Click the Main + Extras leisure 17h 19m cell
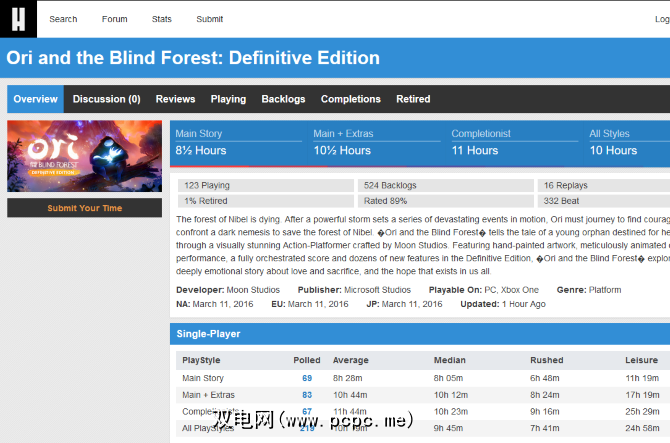 642,395
